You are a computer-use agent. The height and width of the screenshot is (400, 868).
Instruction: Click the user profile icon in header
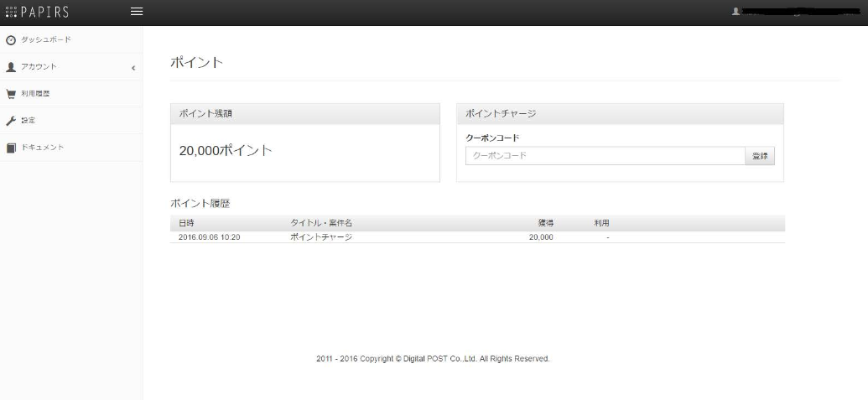click(735, 13)
